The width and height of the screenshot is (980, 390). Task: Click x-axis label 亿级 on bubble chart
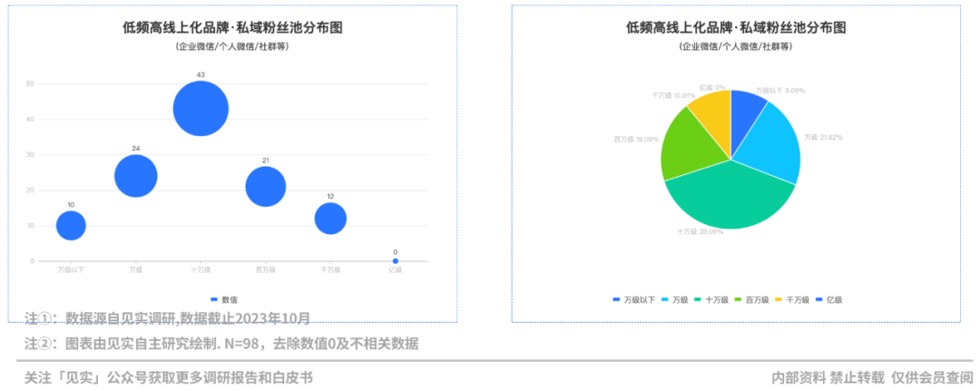click(x=395, y=270)
